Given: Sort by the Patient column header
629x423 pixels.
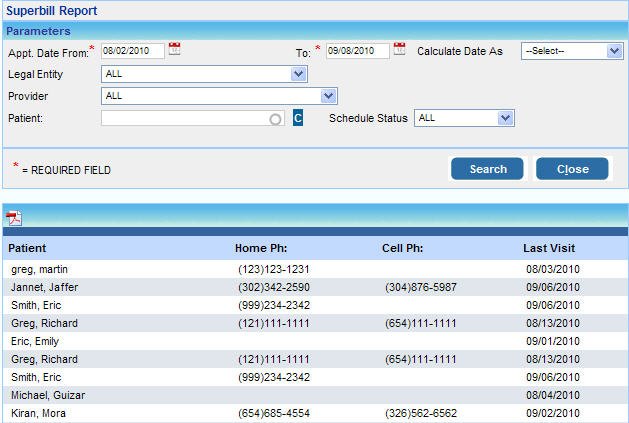Looking at the screenshot, I should tap(27, 248).
